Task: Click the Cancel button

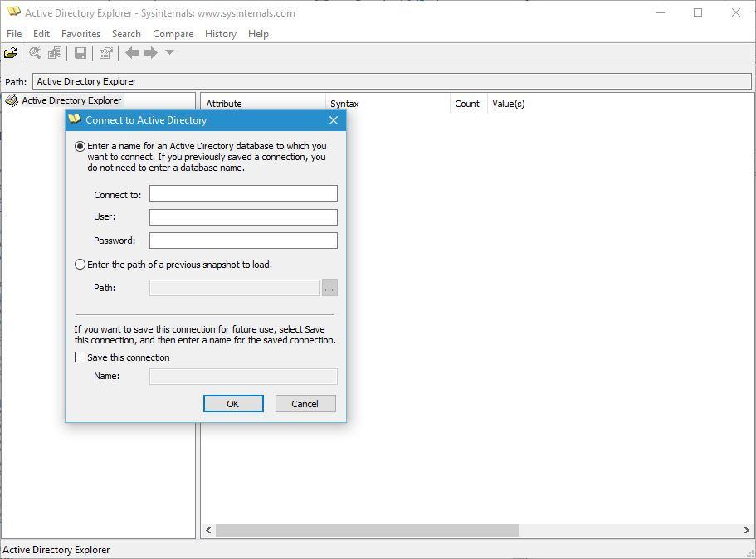Action: coord(305,404)
